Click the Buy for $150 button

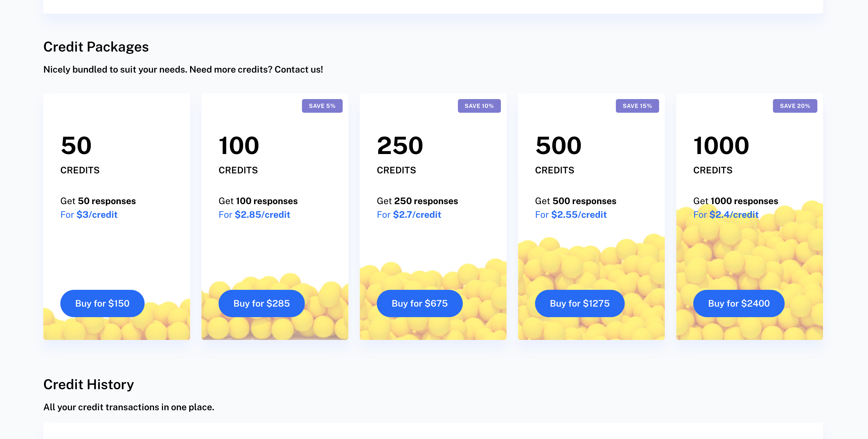coord(102,303)
